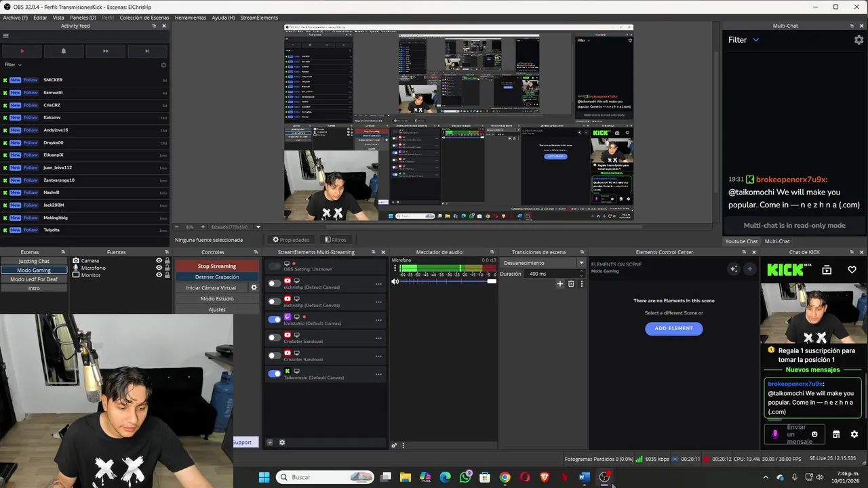
Task: Toggle the lock on the Monitor source
Action: click(167, 274)
